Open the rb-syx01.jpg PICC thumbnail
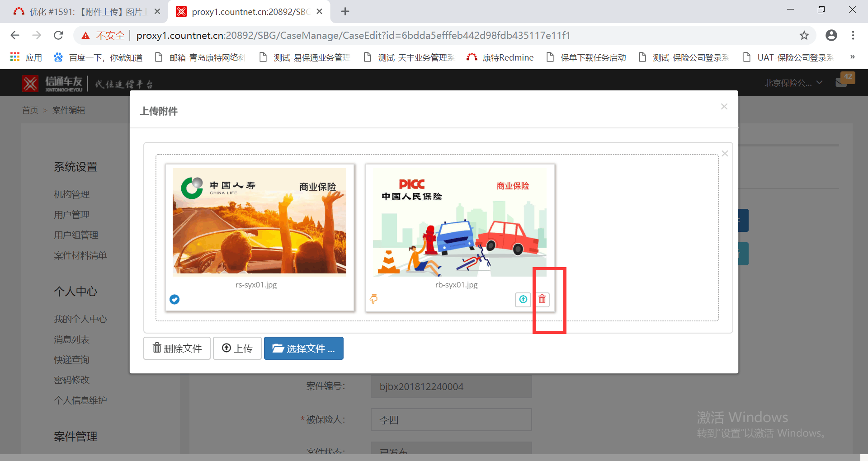868x461 pixels. coord(460,222)
